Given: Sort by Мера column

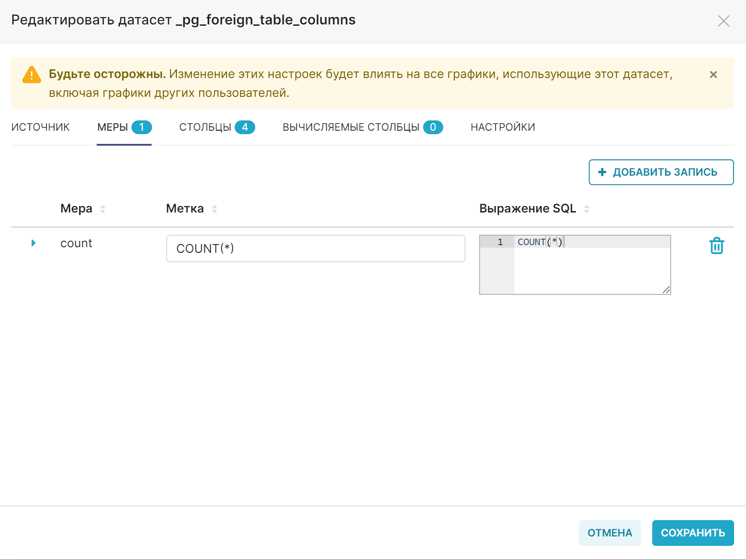Looking at the screenshot, I should point(103,209).
